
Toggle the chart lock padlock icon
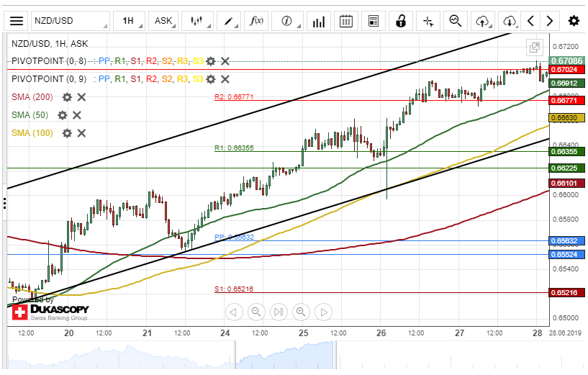[402, 21]
